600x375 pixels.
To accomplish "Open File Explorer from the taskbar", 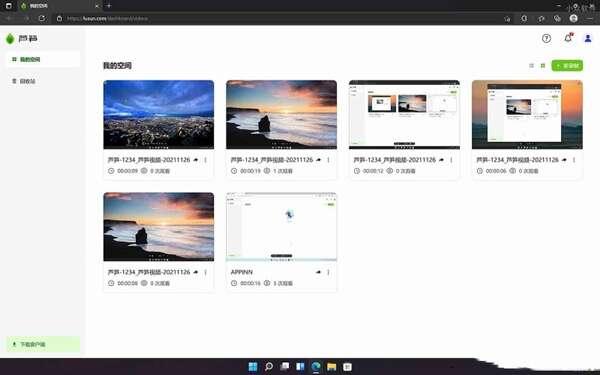I will 331,367.
